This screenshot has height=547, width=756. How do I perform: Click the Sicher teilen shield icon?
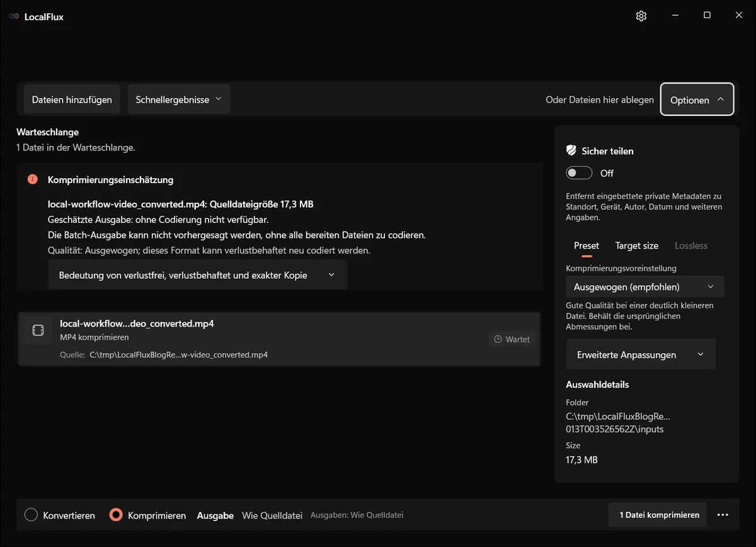coord(571,150)
